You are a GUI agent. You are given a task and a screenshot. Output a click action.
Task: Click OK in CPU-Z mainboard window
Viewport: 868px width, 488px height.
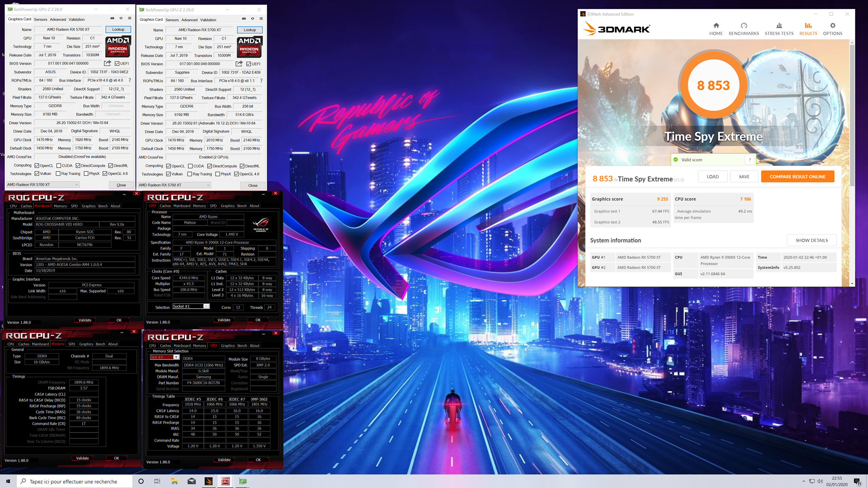point(119,320)
